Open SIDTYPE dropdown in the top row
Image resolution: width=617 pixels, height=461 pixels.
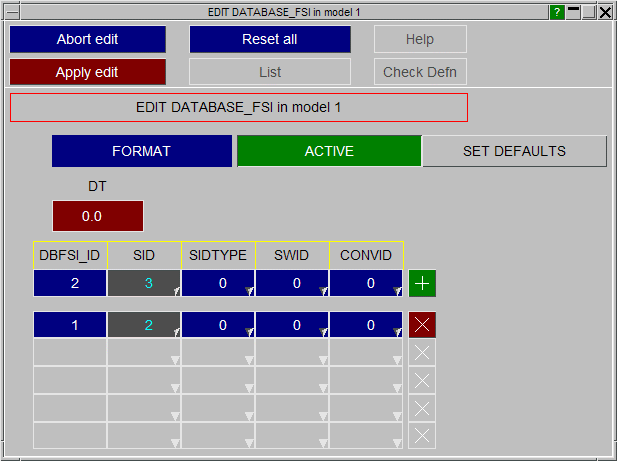pos(249,290)
